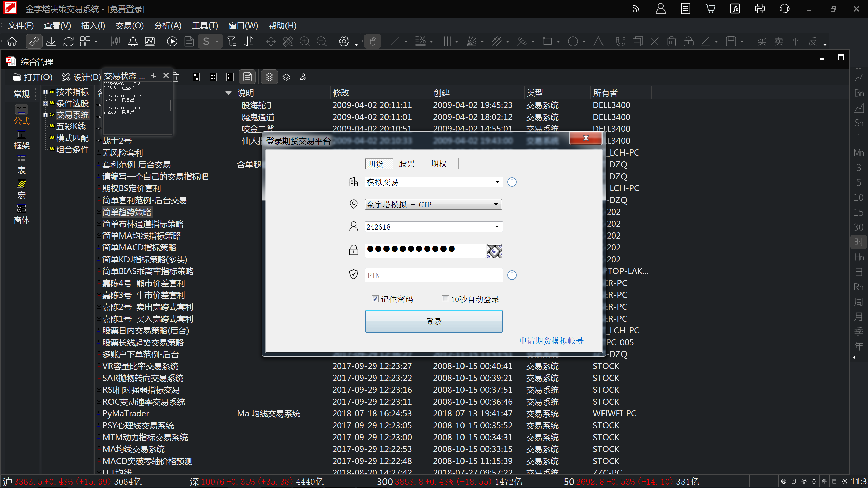This screenshot has height=488, width=868.
Task: Enable the 10秒自动登录 checkbox
Action: [x=446, y=299]
